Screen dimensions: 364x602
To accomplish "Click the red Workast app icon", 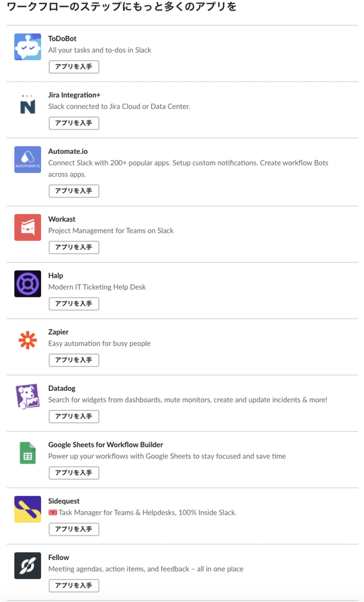I will tap(28, 227).
